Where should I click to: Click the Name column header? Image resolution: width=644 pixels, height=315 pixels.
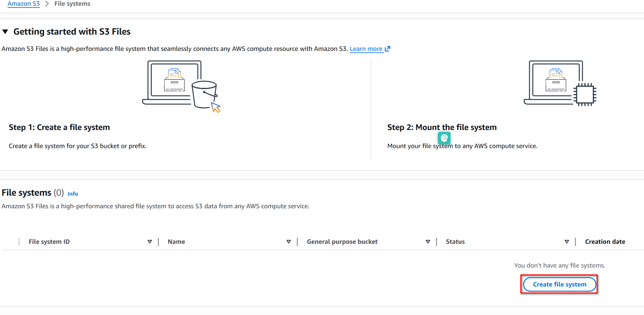(176, 242)
